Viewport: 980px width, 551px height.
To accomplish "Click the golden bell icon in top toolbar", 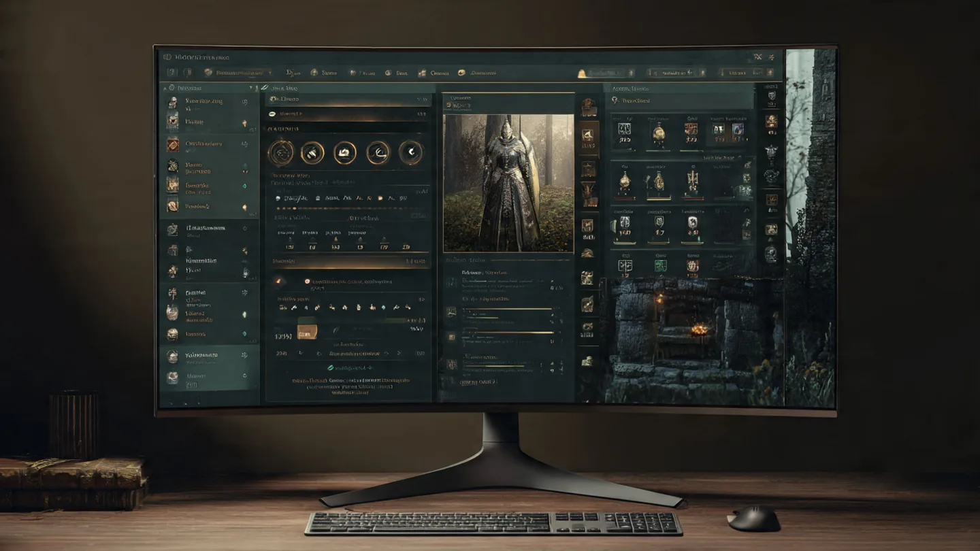I will tap(583, 73).
